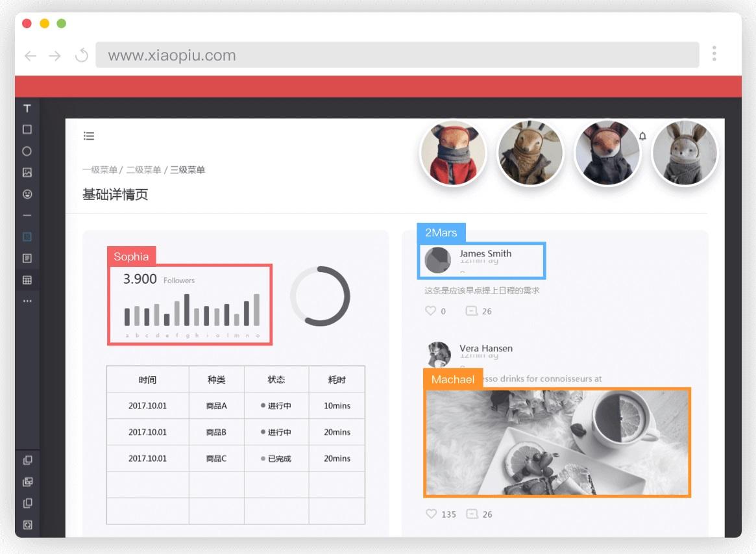The height and width of the screenshot is (554, 756).
Task: Open comments on James Smith's post
Action: pos(471,311)
